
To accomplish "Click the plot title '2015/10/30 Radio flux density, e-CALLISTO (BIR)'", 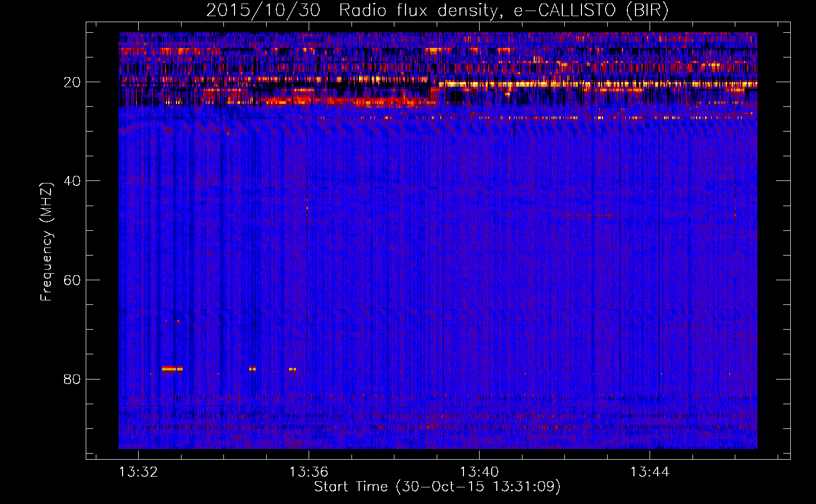I will (x=437, y=11).
